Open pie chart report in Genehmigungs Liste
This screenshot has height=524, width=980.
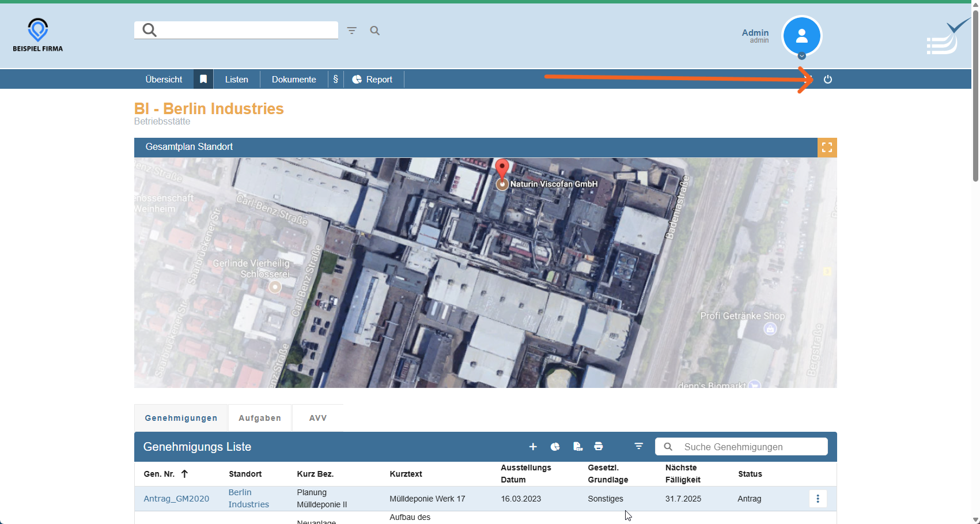(x=555, y=447)
